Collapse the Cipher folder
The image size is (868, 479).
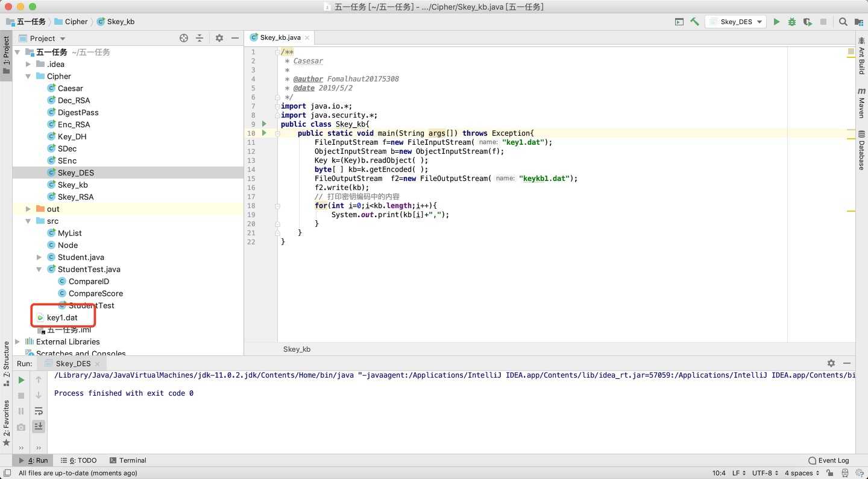pos(28,76)
